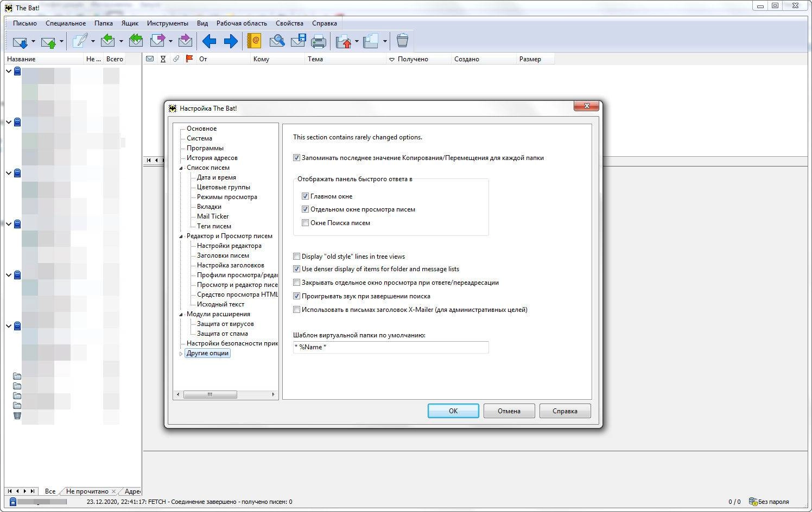Click the settings tree scroll right arrow
This screenshot has height=512, width=812.
(x=273, y=394)
